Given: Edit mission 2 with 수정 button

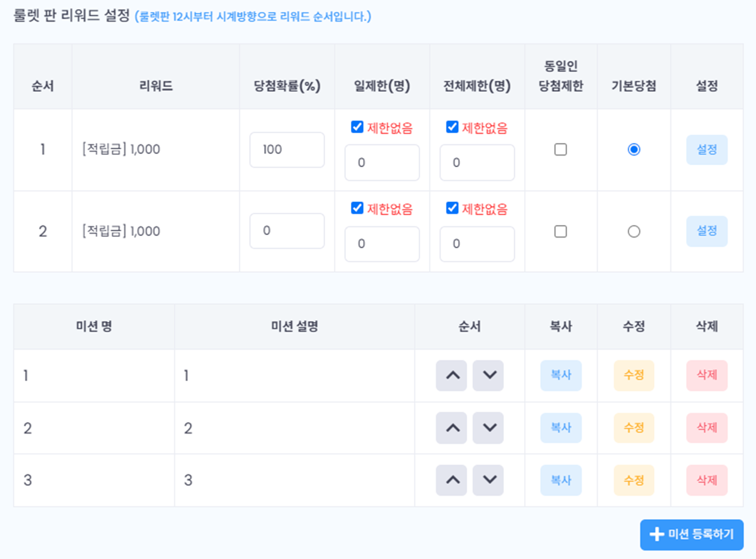Looking at the screenshot, I should [634, 428].
